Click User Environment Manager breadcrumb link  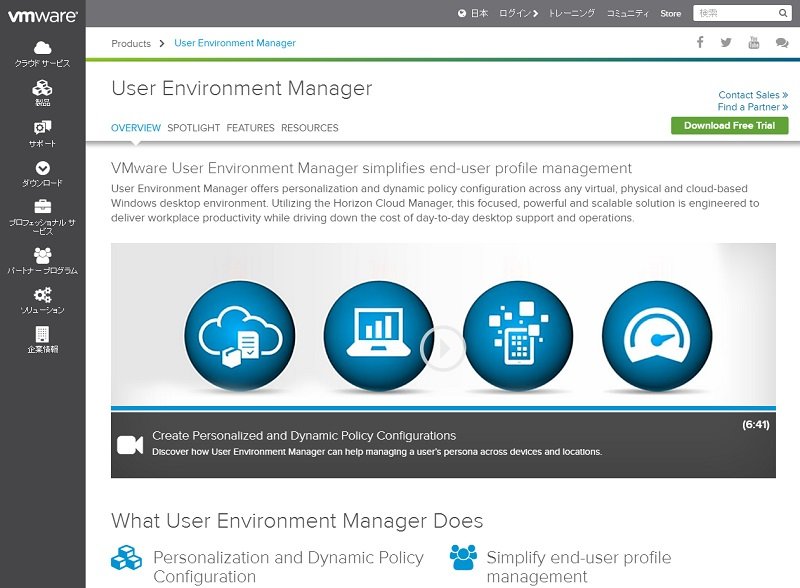click(235, 43)
